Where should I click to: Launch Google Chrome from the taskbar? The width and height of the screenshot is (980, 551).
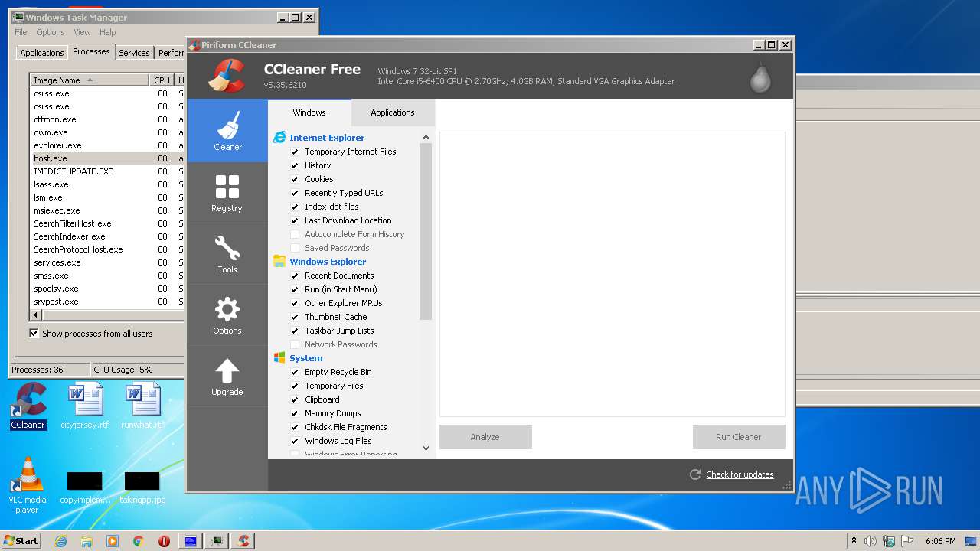coord(139,541)
